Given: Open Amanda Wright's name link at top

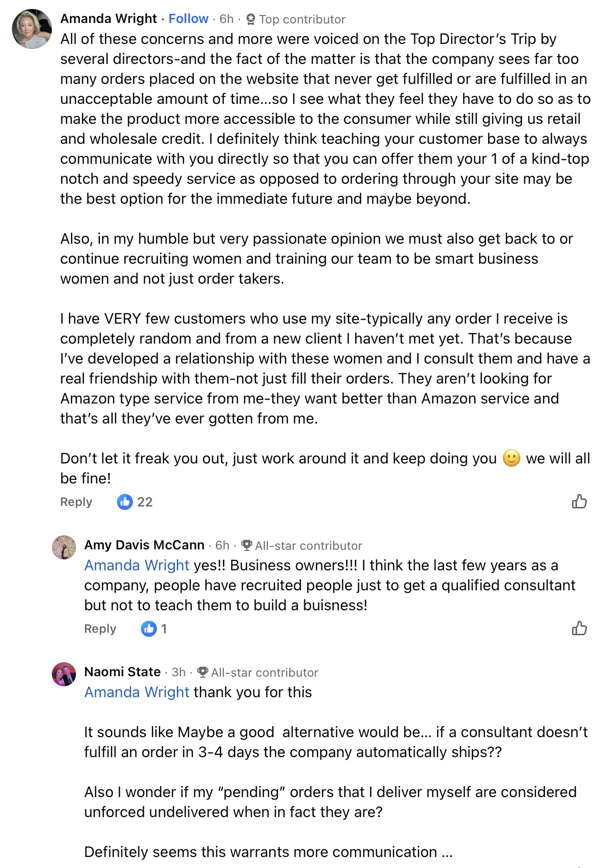Looking at the screenshot, I should 108,19.
